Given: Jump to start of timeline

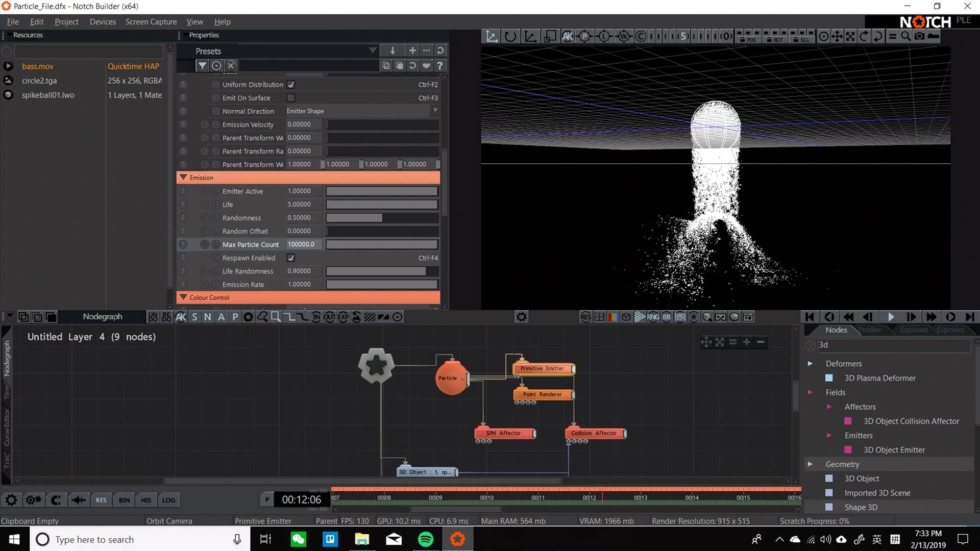Looking at the screenshot, I should click(810, 317).
